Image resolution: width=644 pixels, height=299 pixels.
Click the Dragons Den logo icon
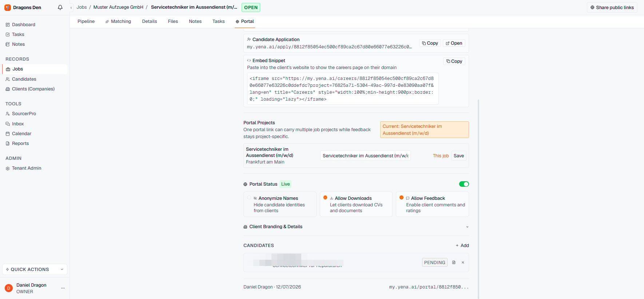pyautogui.click(x=8, y=7)
